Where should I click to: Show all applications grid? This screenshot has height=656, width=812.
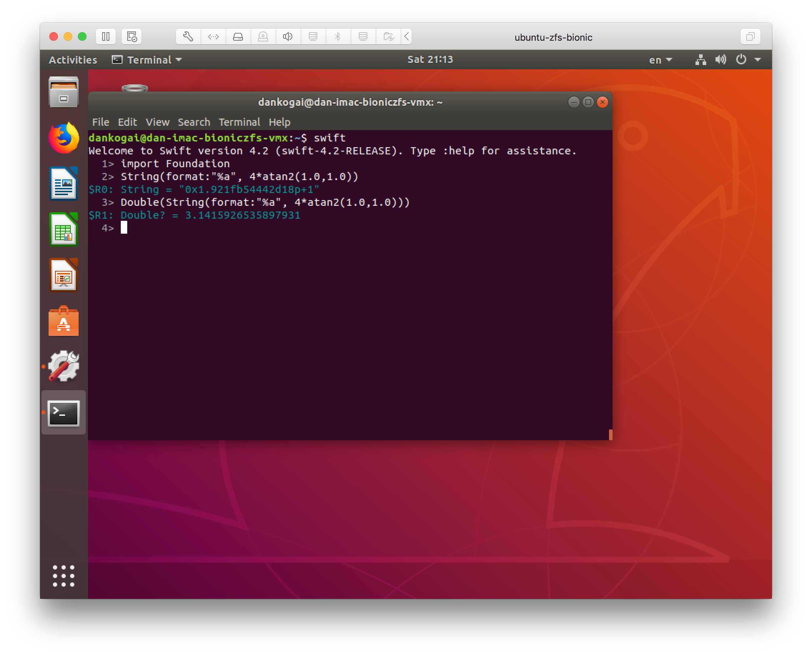tap(64, 576)
